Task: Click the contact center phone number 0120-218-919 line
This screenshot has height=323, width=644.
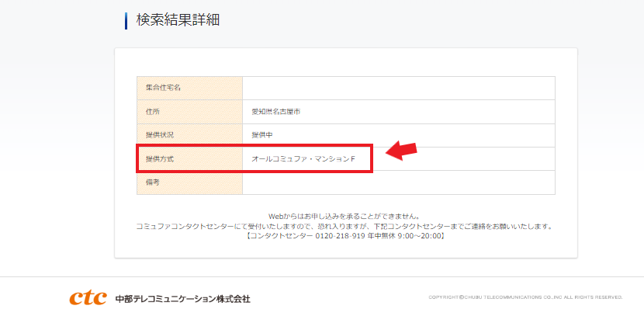Action: [345, 236]
